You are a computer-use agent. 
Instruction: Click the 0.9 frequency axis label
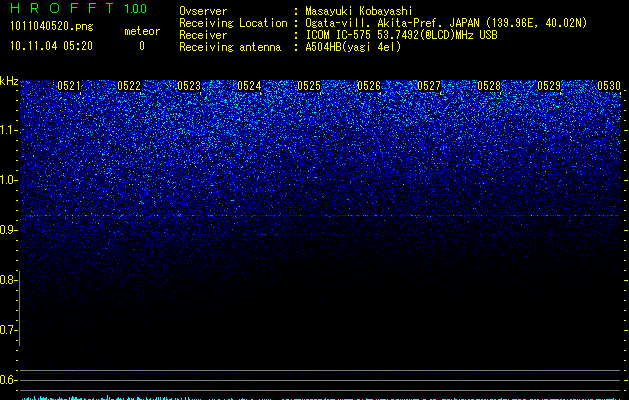pyautogui.click(x=7, y=230)
